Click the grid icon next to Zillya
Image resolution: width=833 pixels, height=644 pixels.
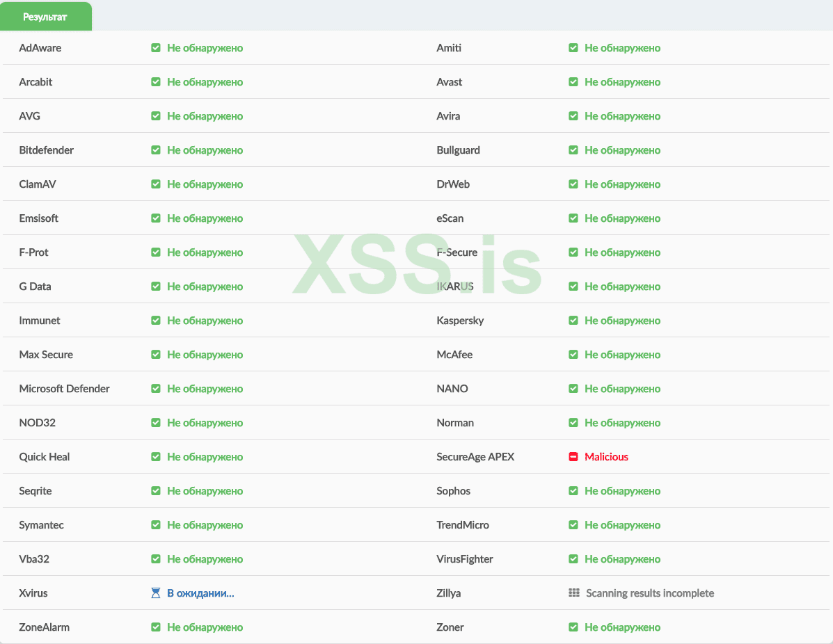573,593
